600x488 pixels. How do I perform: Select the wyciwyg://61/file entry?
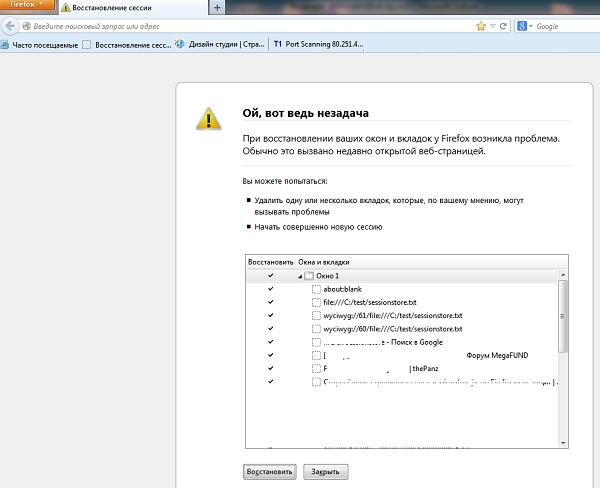pyautogui.click(x=393, y=316)
